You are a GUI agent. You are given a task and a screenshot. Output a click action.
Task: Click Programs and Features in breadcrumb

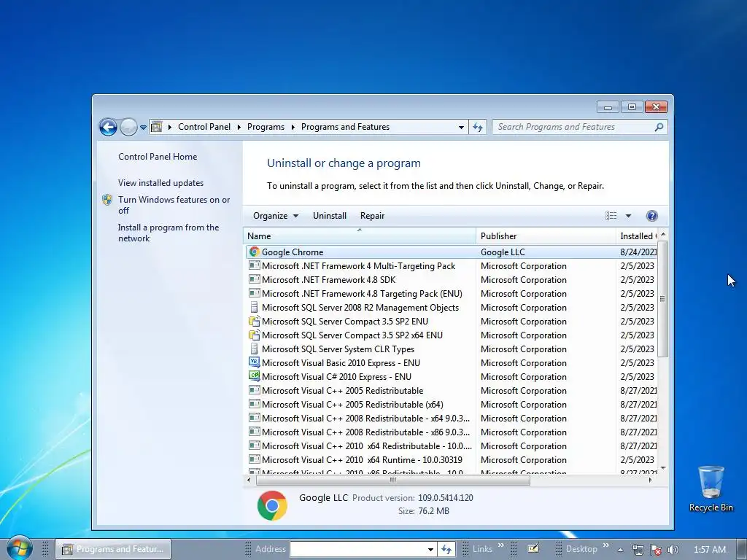point(345,127)
